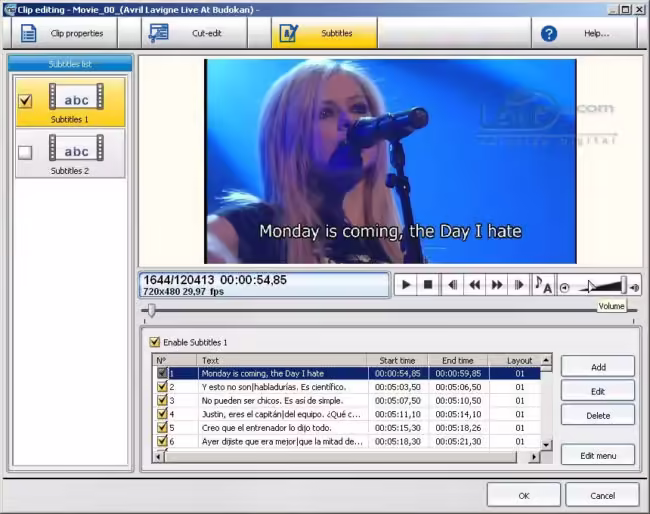Click the volume slider handle
The height and width of the screenshot is (514, 650).
[623, 285]
